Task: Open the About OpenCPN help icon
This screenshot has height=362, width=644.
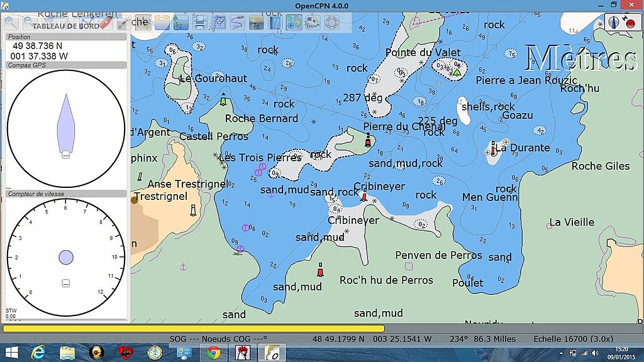Action: 275,22
